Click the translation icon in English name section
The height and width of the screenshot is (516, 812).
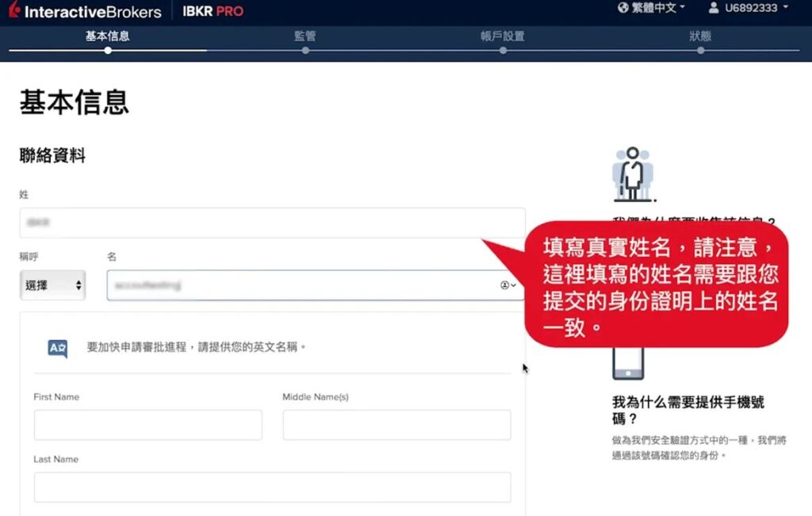(58, 347)
